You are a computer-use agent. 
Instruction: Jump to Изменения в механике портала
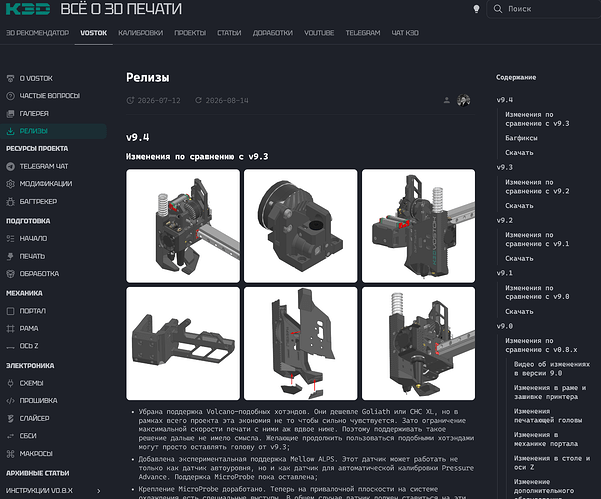pos(546,439)
